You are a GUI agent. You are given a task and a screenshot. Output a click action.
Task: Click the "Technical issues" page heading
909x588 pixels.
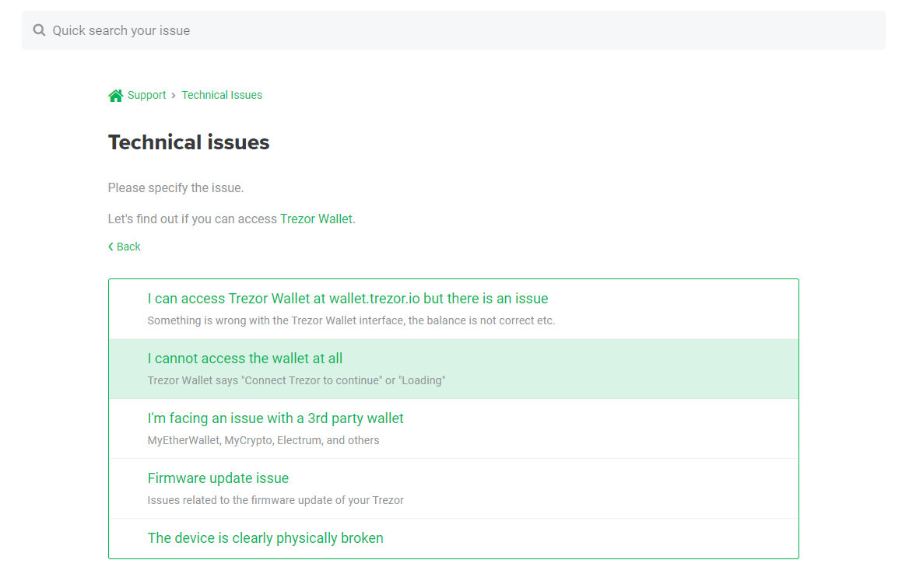click(x=188, y=142)
